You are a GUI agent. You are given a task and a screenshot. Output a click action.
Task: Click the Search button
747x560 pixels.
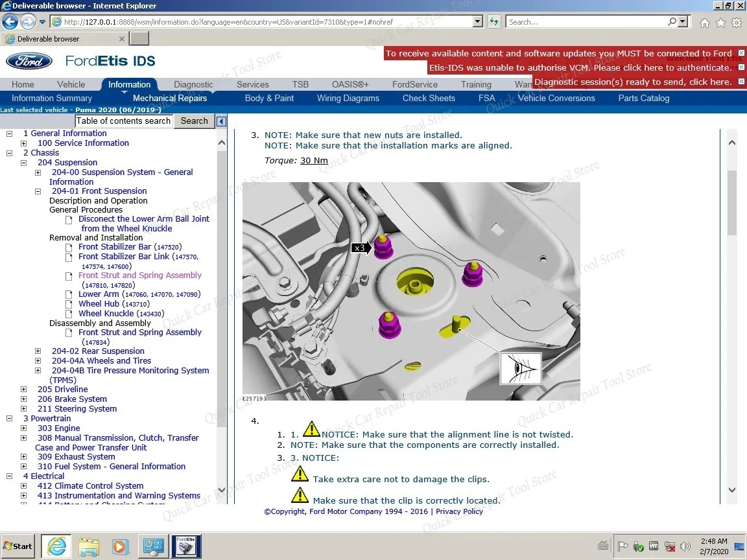point(194,121)
